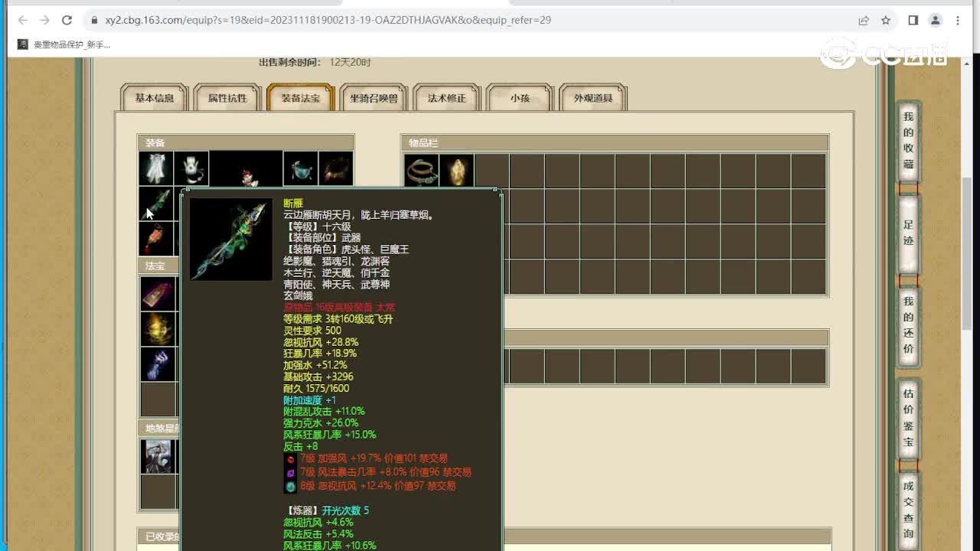
Task: Open the Chrome profile menu
Action: [935, 21]
